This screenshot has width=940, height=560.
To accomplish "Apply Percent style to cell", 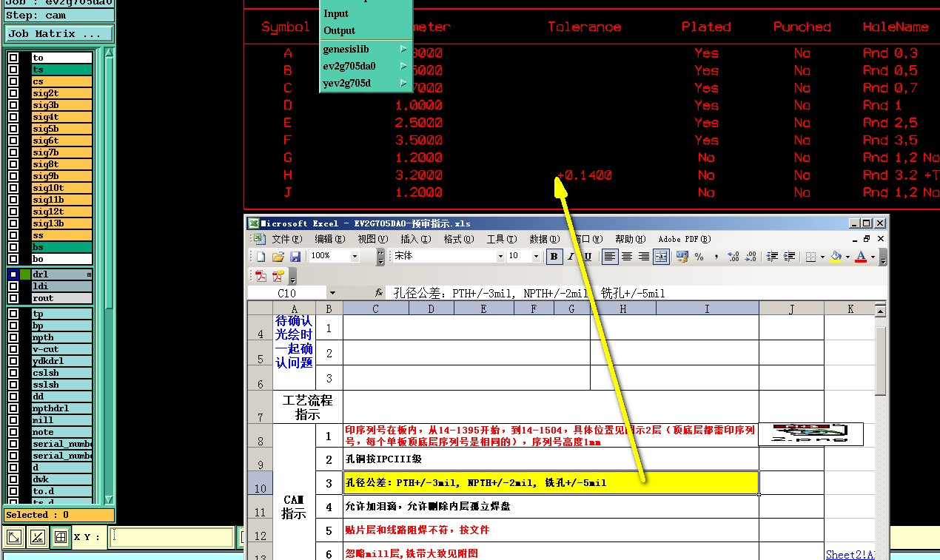I will 699,257.
